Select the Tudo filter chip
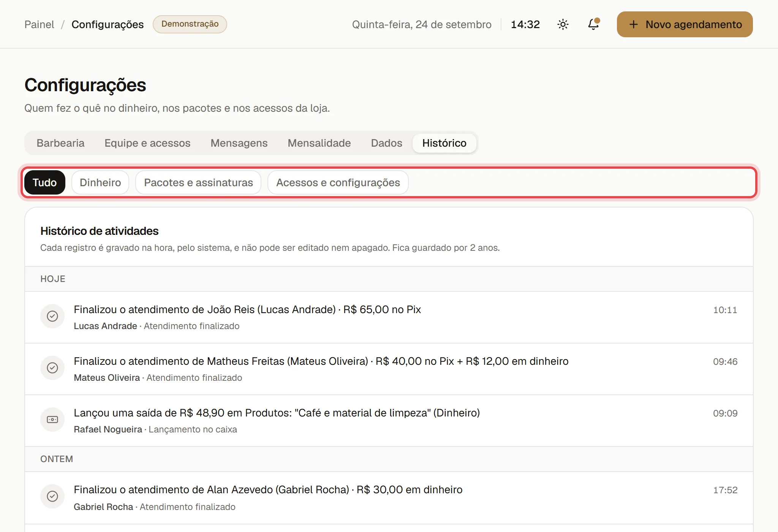The image size is (778, 532). tap(45, 182)
